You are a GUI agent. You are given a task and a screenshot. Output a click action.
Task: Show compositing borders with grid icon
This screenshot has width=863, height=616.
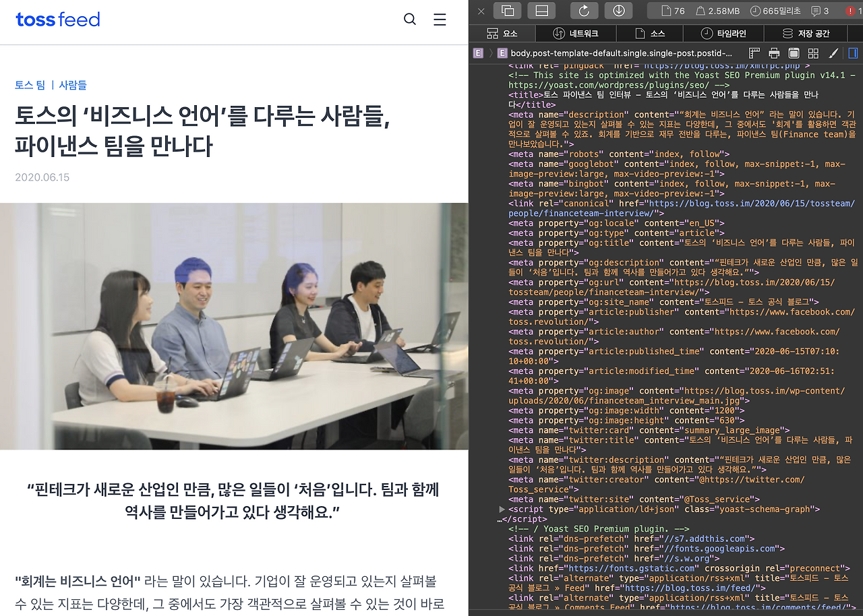pyautogui.click(x=812, y=53)
